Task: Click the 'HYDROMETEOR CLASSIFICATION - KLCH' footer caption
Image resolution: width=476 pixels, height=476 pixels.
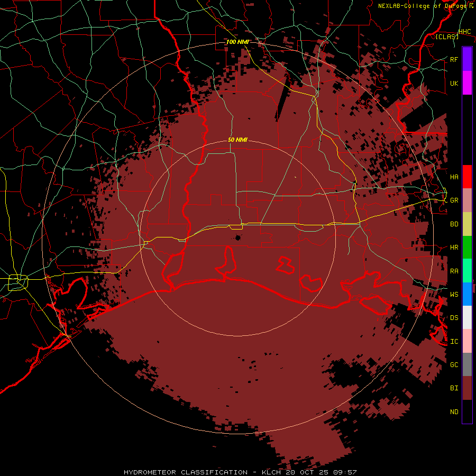Action: point(203,472)
